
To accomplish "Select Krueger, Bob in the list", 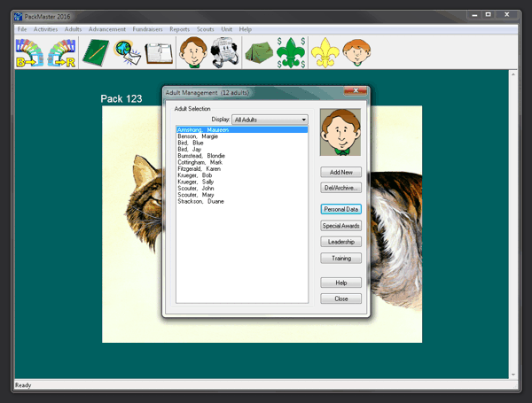I will point(242,175).
